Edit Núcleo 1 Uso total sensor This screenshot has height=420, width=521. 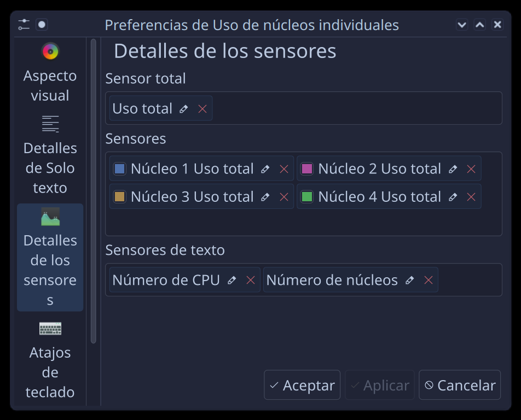click(x=265, y=169)
